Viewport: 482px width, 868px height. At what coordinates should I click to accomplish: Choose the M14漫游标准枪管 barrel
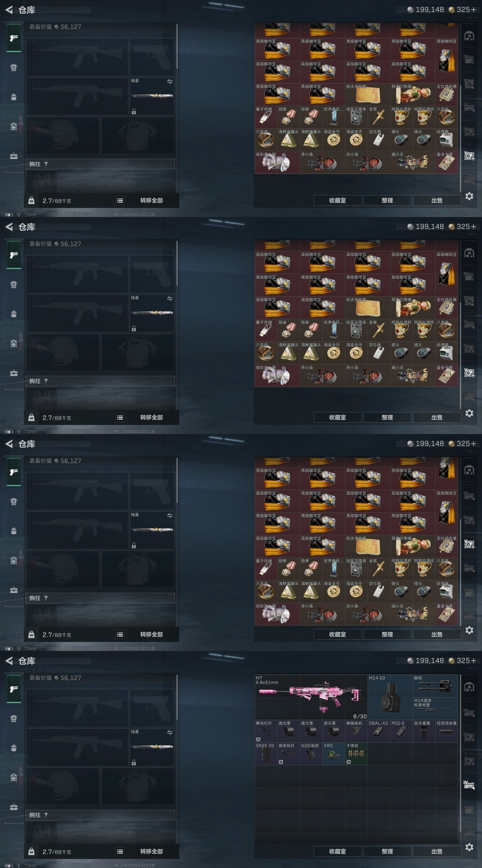[x=435, y=708]
